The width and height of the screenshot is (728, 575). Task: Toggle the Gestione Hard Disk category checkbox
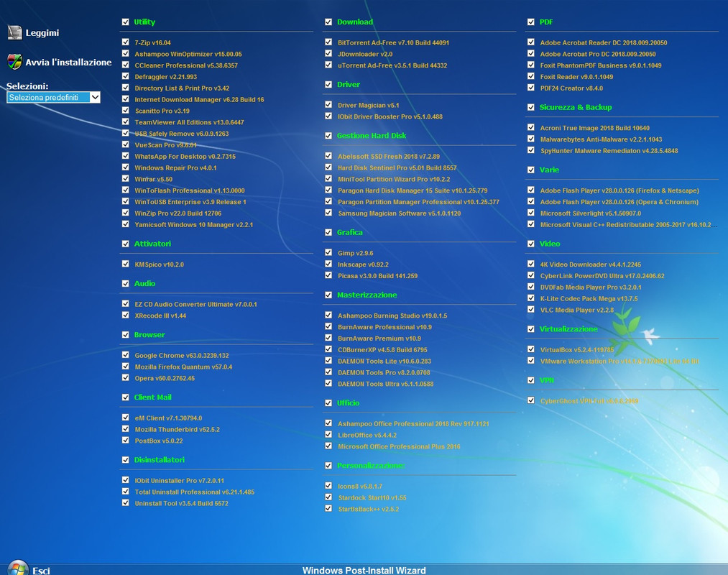coord(328,136)
